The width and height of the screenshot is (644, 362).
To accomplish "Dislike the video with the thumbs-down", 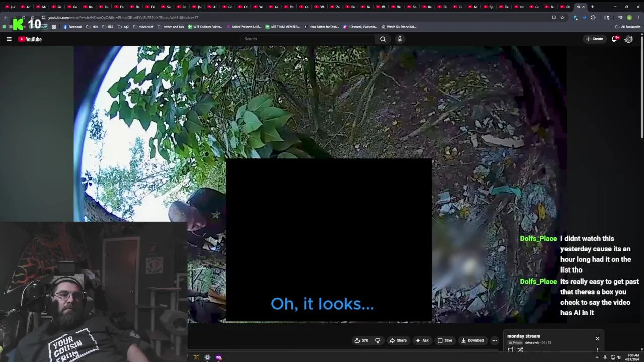I will pyautogui.click(x=378, y=340).
